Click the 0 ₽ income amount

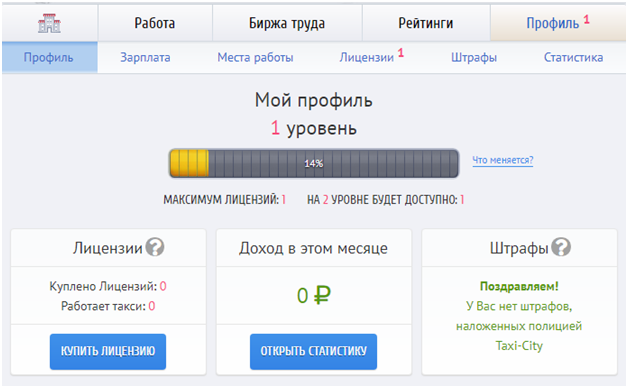point(314,296)
